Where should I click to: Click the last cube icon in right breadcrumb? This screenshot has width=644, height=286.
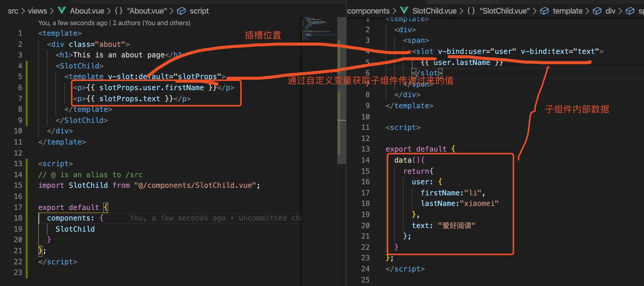[x=630, y=11]
